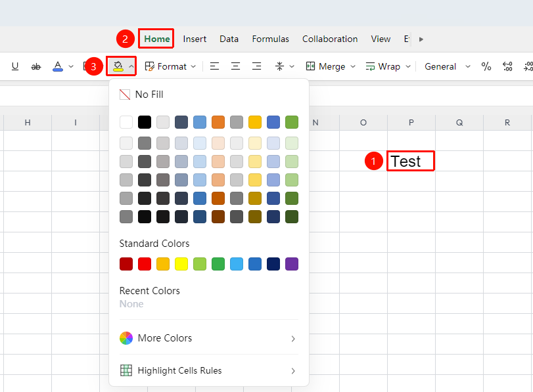Screen dimensions: 533x392
Task: Align cell text to the right
Action: [x=257, y=66]
